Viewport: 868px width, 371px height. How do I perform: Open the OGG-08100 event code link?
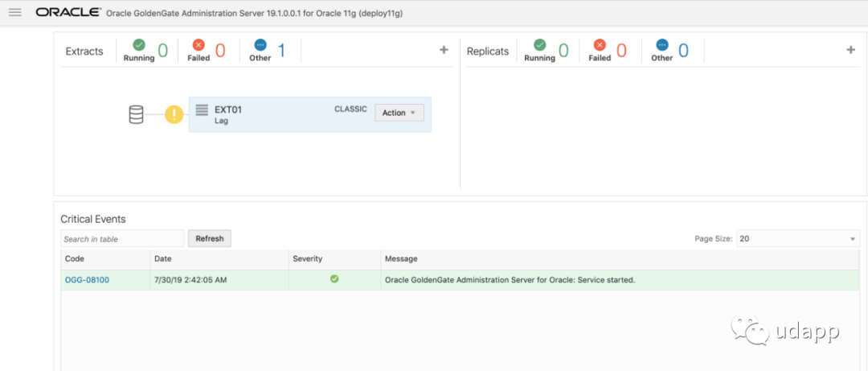tap(87, 280)
